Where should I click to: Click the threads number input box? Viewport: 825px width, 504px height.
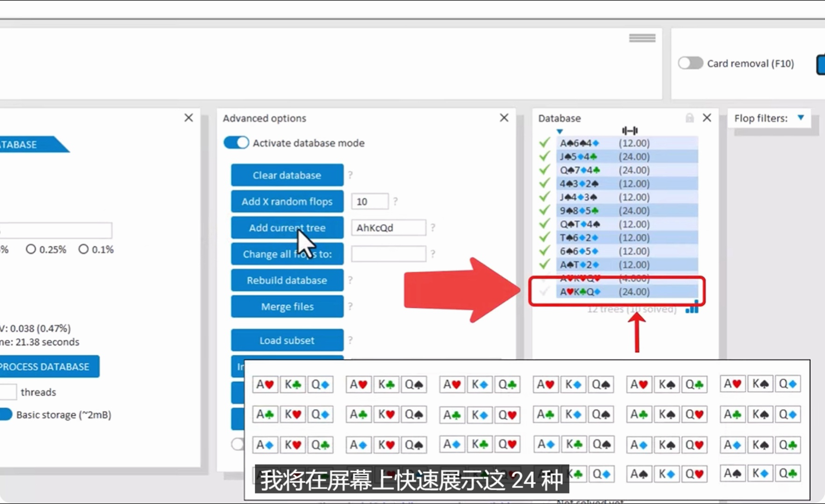click(x=8, y=392)
